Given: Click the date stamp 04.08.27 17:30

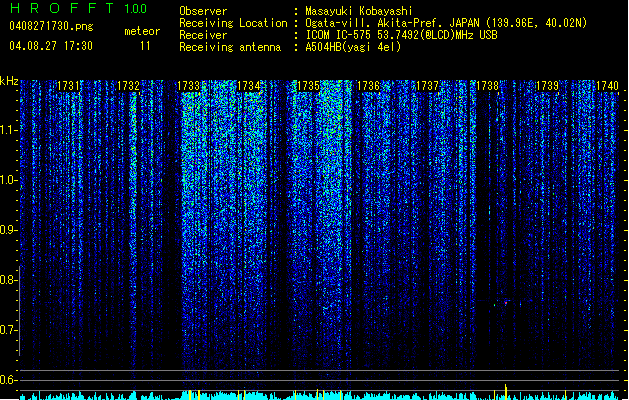Looking at the screenshot, I should point(51,46).
